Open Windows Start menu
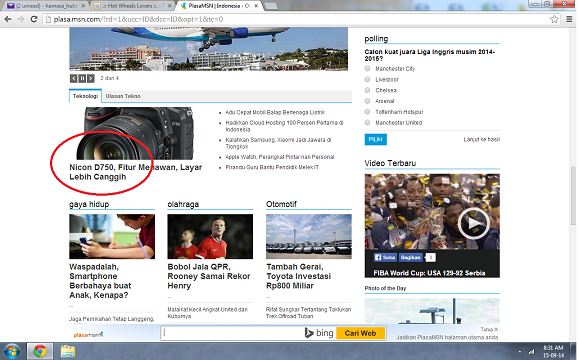The image size is (579, 360). [x=12, y=351]
